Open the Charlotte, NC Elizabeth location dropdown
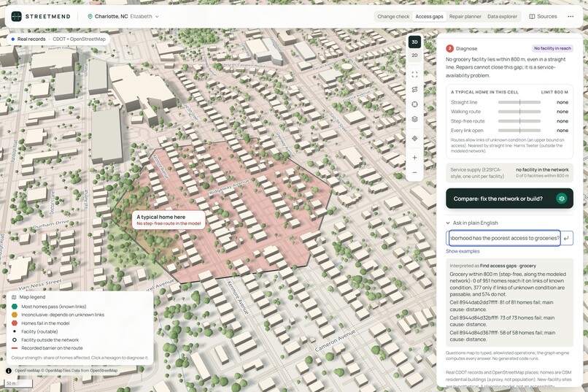 pos(123,17)
